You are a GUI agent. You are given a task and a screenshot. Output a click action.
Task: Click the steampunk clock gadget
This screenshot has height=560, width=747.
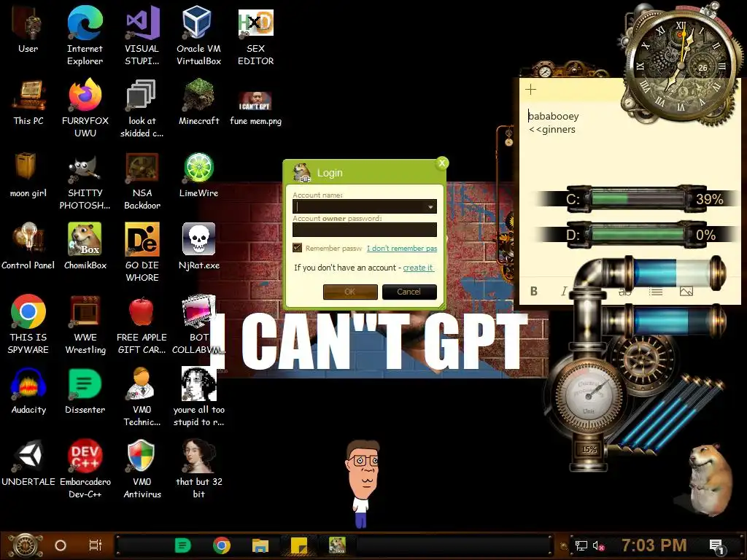coord(681,66)
